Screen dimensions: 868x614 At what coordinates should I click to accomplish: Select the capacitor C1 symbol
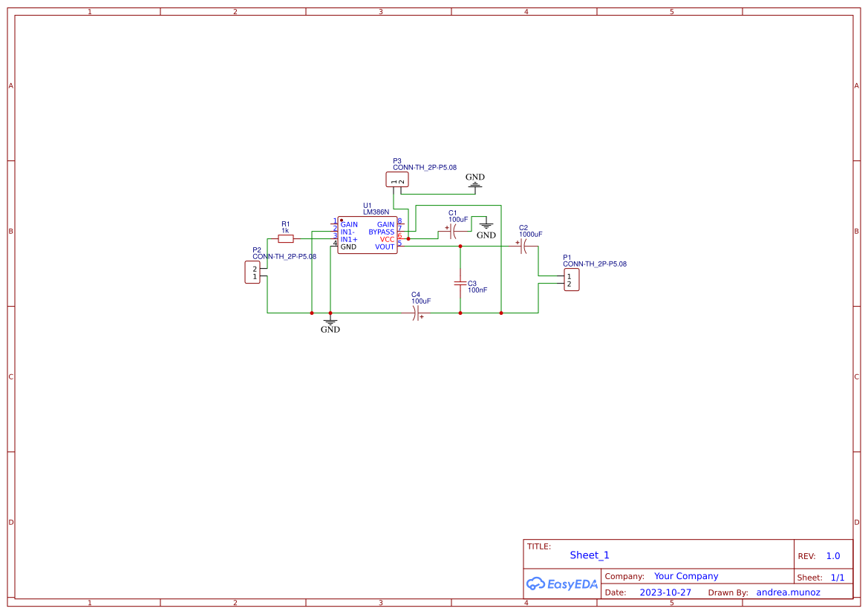(453, 232)
